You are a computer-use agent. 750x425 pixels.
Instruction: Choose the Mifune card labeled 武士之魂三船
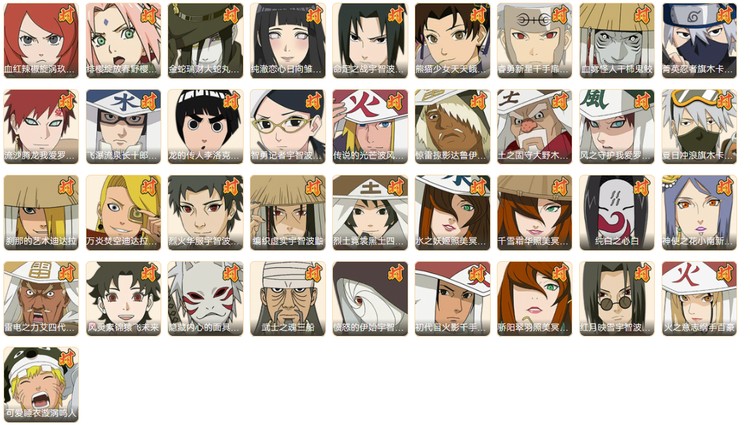coord(288,298)
